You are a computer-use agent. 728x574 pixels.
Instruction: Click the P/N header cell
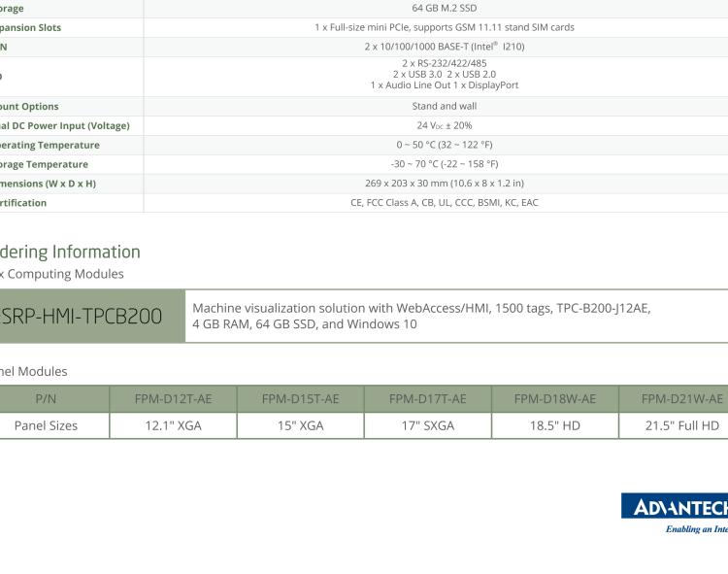point(46,399)
